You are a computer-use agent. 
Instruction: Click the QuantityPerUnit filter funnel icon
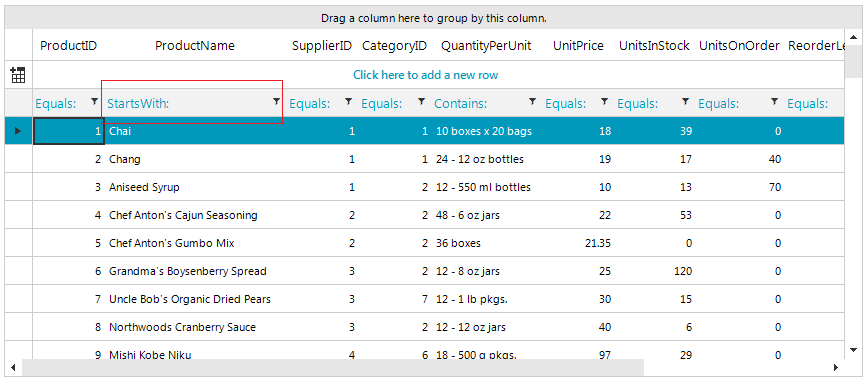click(532, 101)
